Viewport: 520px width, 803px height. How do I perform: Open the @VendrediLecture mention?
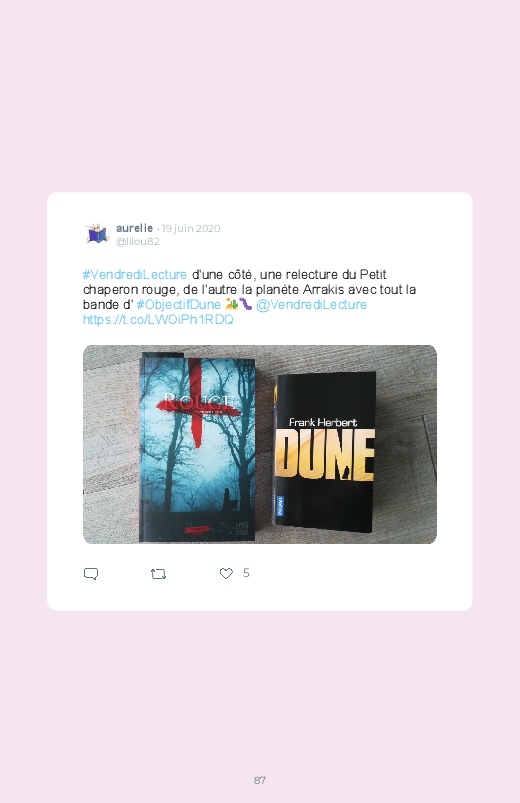coord(311,304)
